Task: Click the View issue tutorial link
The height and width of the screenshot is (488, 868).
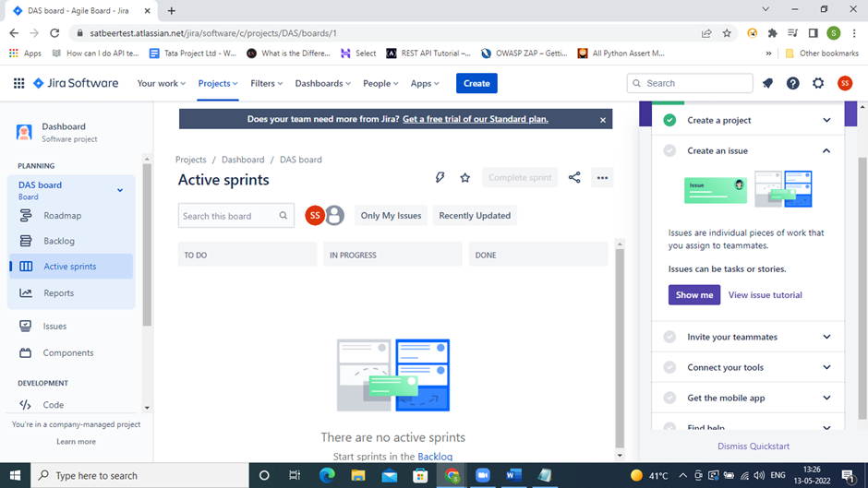Action: [765, 295]
